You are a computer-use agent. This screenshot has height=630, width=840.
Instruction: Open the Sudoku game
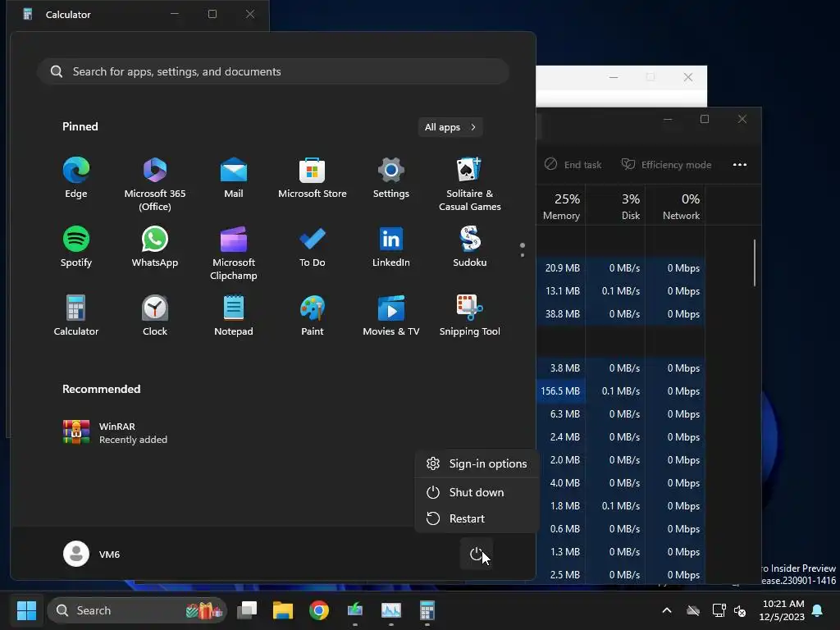(470, 248)
